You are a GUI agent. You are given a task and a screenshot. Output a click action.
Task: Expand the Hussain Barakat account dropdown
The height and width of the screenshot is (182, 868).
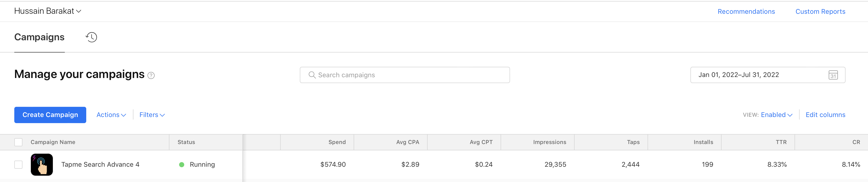click(47, 11)
